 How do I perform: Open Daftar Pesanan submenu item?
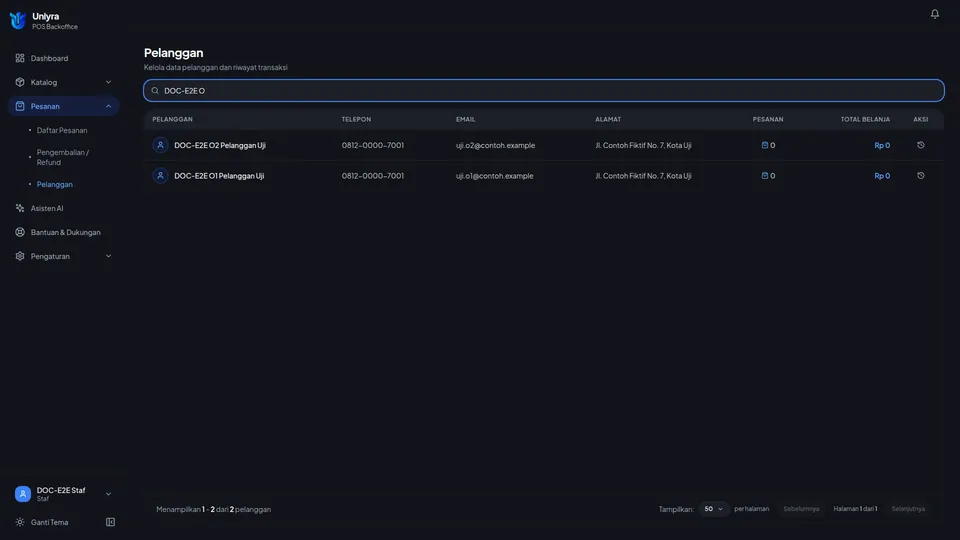click(x=62, y=130)
